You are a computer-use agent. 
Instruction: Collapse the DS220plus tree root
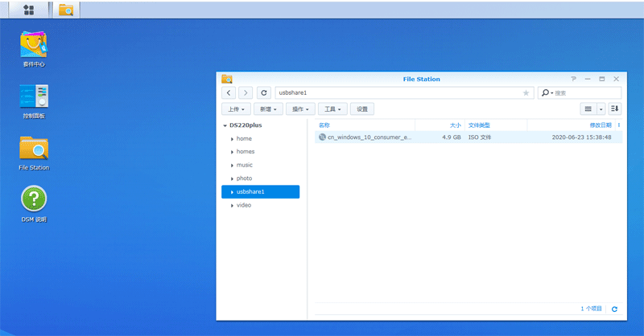[x=225, y=125]
